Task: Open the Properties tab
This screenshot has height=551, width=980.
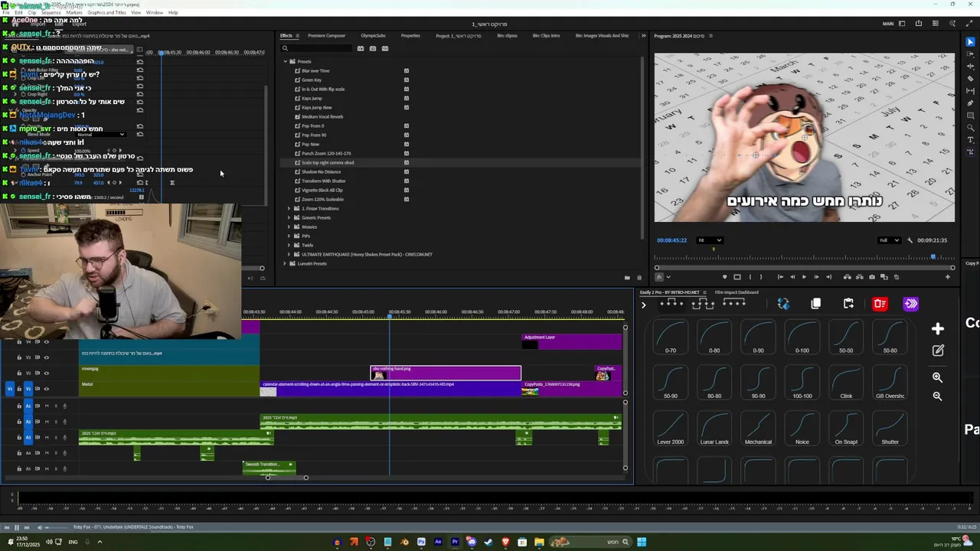Action: [410, 36]
